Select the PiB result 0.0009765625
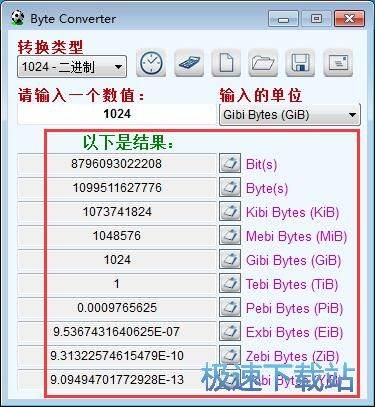 117,308
